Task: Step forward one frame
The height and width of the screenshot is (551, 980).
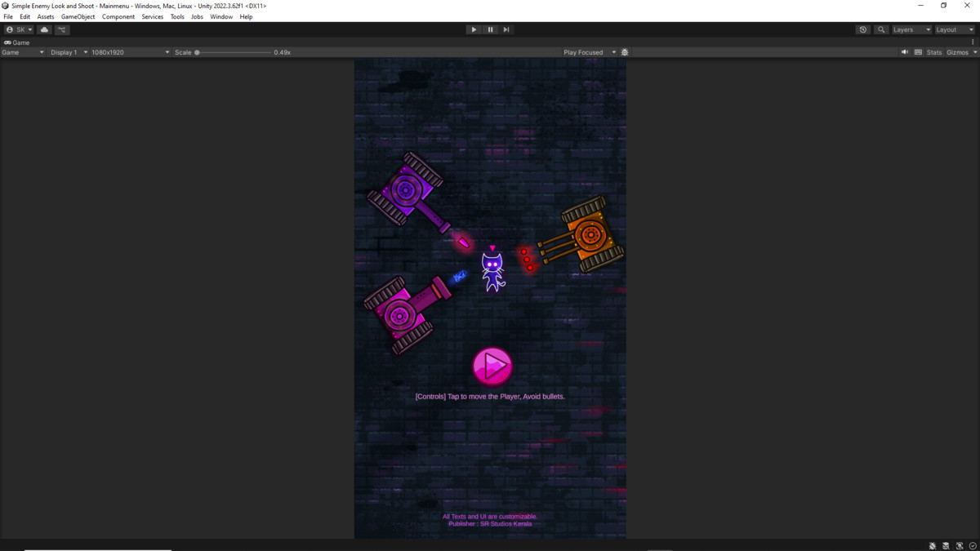Action: click(x=506, y=29)
